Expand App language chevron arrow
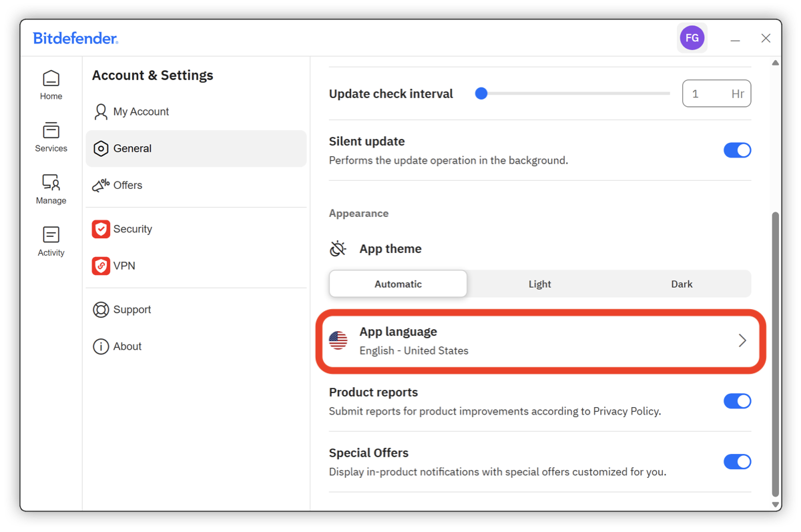The width and height of the screenshot is (801, 532). point(742,340)
